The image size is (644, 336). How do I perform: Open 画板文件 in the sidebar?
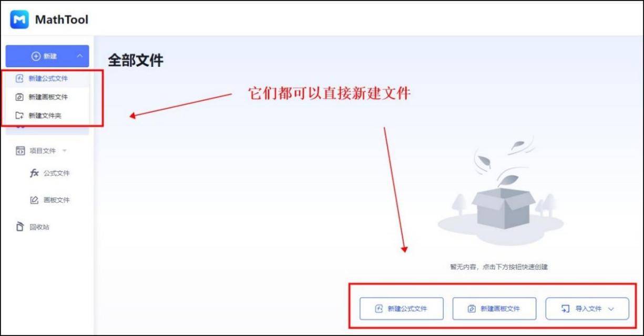coord(57,200)
